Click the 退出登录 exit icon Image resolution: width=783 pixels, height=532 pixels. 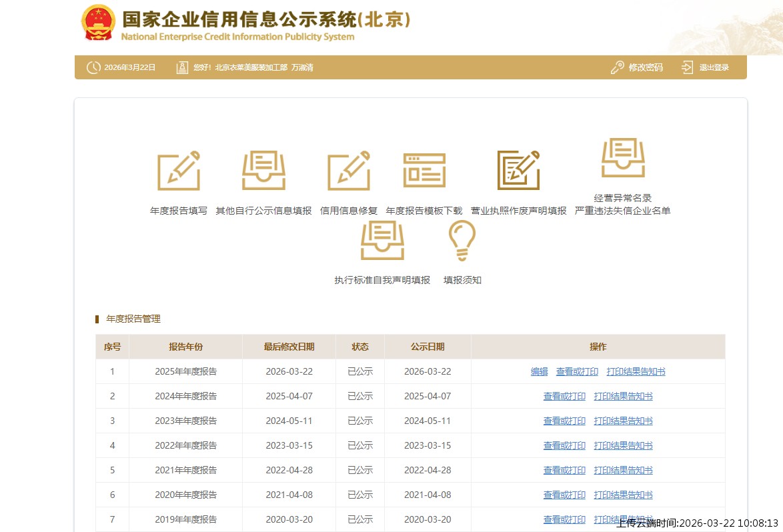688,67
